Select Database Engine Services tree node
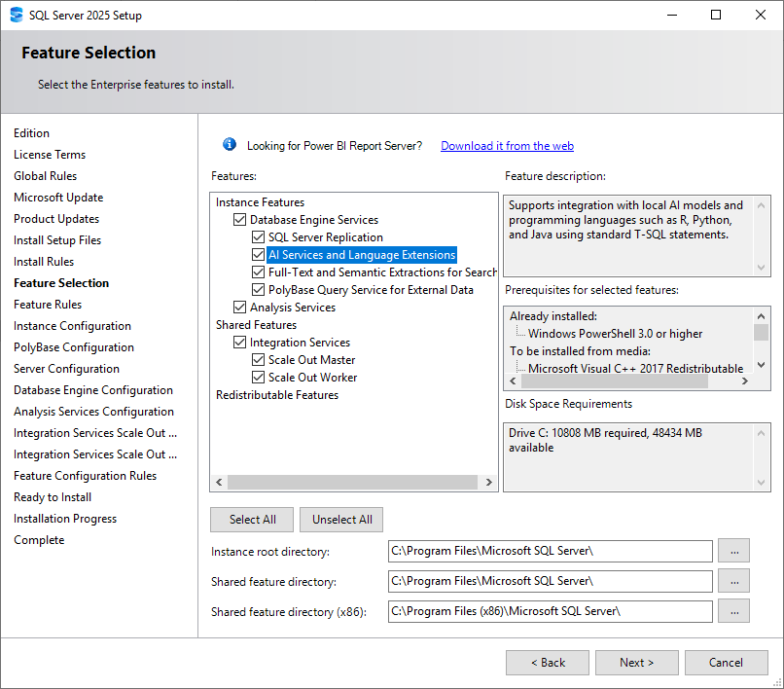 point(313,220)
